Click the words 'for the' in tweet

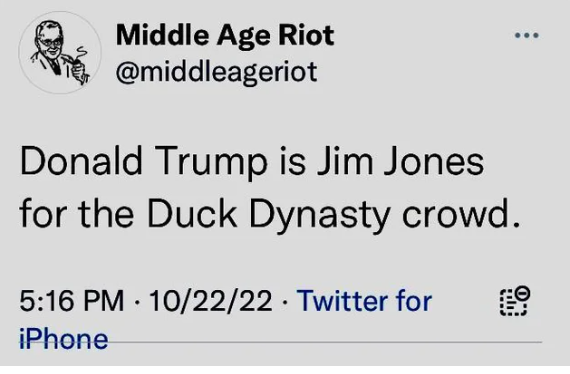[76, 213]
